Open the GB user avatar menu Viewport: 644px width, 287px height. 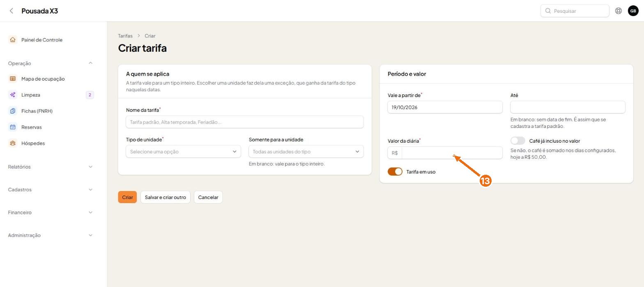point(633,11)
